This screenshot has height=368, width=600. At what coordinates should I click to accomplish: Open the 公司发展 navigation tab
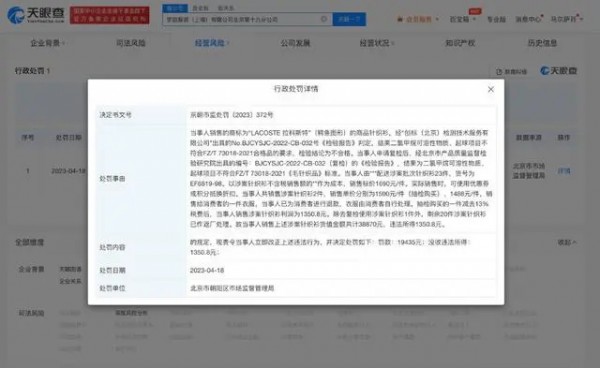coord(295,43)
